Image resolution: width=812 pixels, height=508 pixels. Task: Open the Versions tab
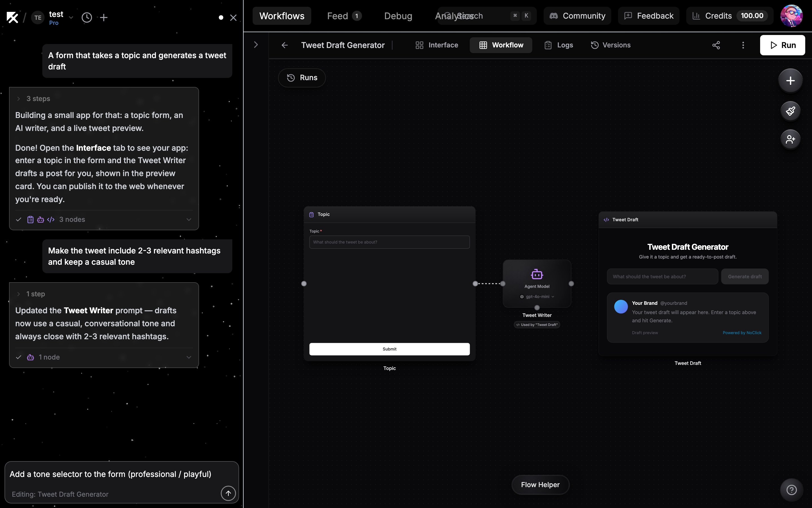tap(611, 45)
